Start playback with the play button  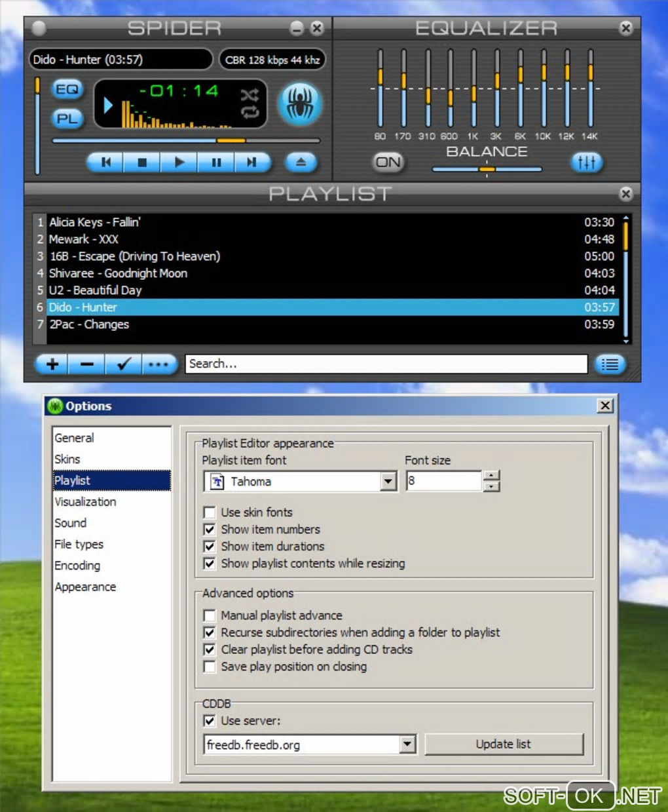[179, 163]
